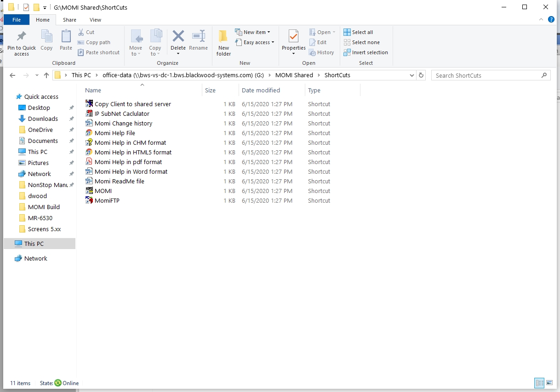Screen dimensions: 560x392
Task: Click Paste icon in Clipboard group
Action: (66, 37)
